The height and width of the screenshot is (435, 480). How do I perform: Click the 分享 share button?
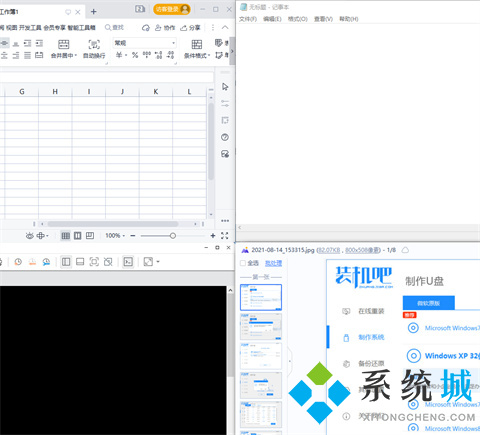tap(190, 28)
